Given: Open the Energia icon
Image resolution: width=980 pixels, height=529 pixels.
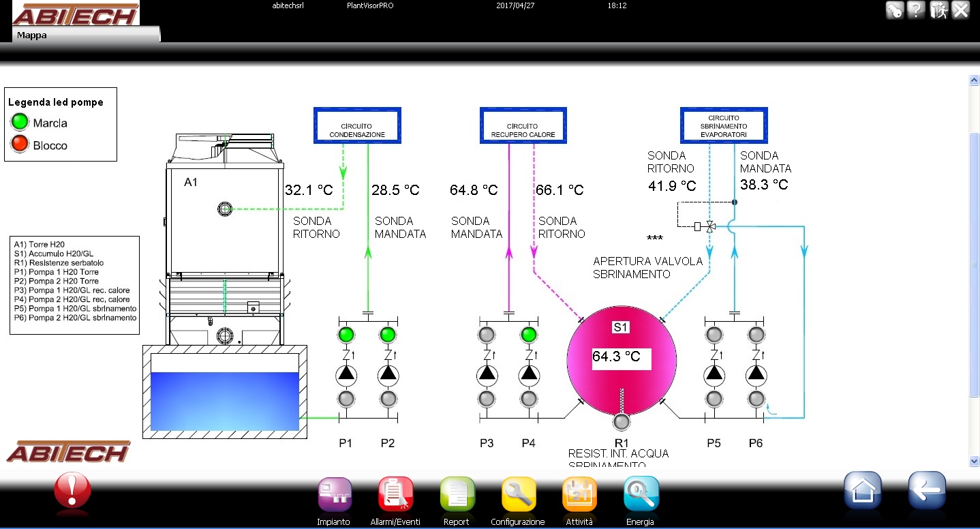Looking at the screenshot, I should point(641,495).
